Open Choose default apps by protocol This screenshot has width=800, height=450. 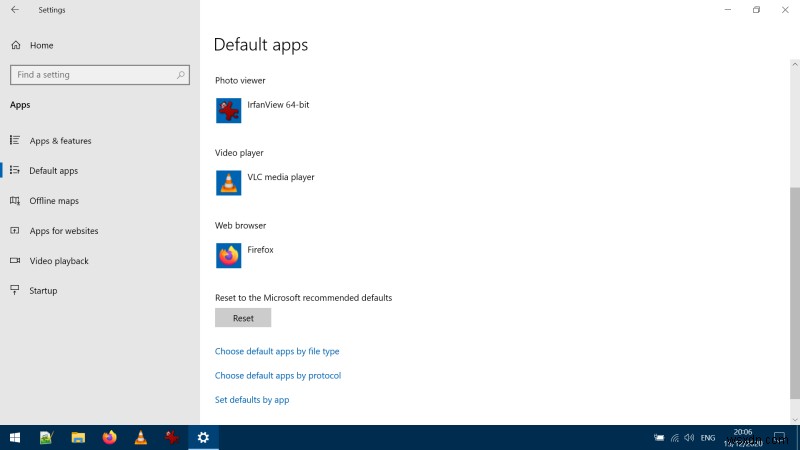click(278, 376)
